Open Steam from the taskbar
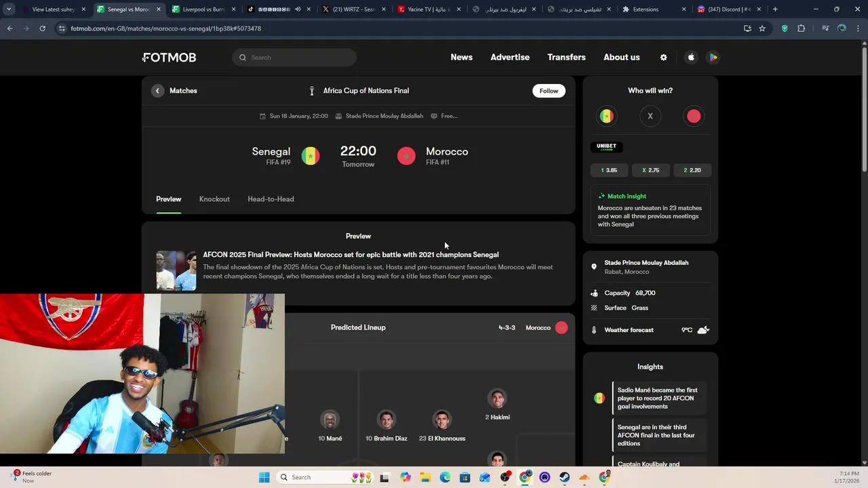 (564, 477)
